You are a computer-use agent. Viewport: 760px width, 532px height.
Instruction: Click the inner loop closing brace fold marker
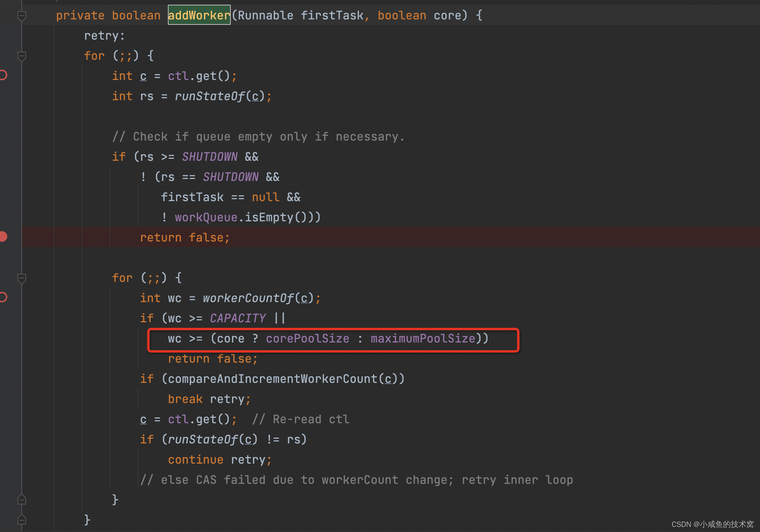22,499
